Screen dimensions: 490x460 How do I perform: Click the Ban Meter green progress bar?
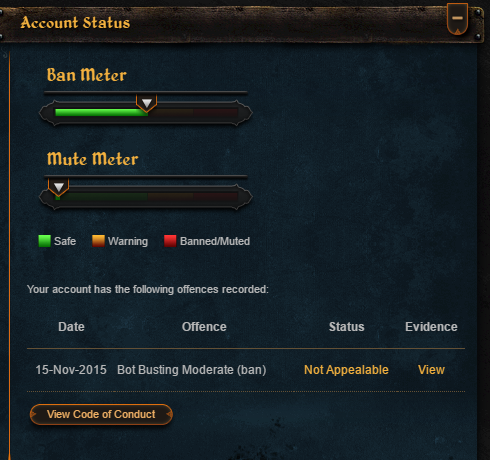point(101,112)
